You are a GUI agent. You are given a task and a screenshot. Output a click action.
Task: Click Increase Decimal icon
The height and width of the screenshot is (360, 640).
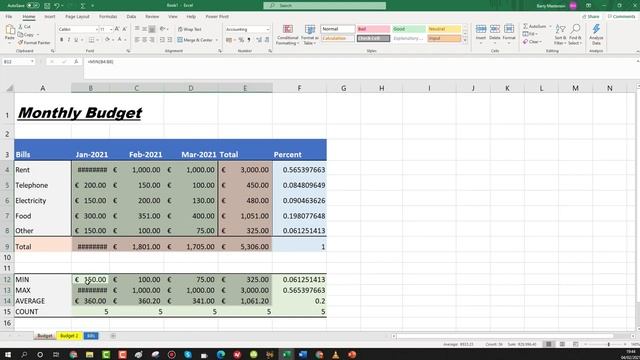pyautogui.click(x=259, y=40)
